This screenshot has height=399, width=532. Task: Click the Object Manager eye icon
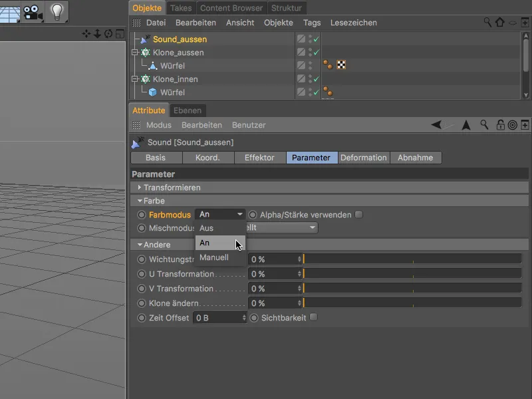[512, 23]
